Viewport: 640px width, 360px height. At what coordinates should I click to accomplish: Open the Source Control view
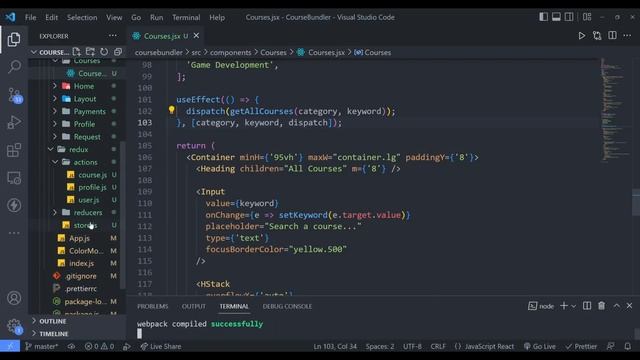click(x=15, y=95)
